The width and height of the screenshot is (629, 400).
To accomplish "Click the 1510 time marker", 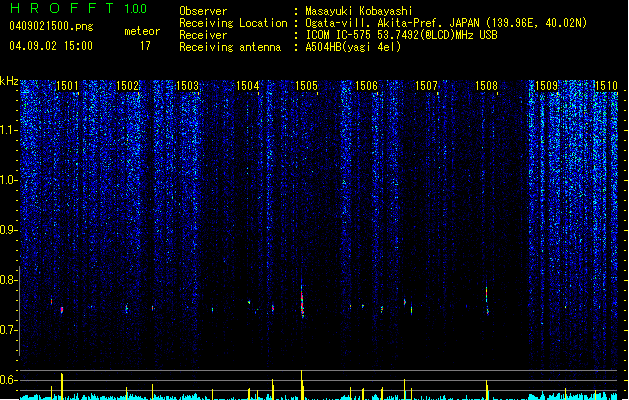I will [606, 86].
